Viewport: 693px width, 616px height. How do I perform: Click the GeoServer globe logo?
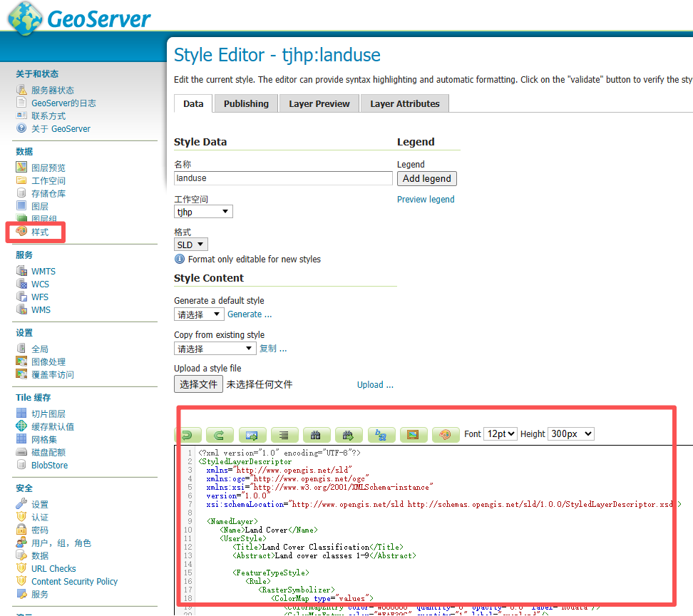point(25,19)
